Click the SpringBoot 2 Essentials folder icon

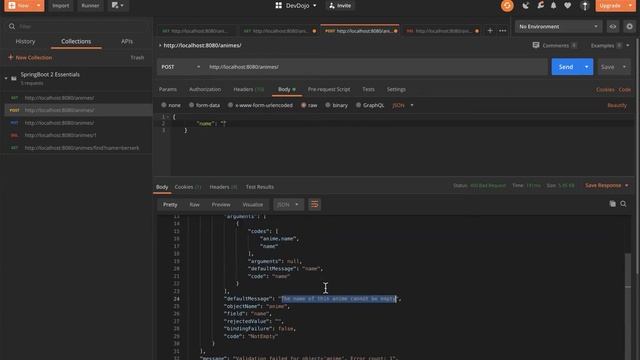[x=14, y=78]
